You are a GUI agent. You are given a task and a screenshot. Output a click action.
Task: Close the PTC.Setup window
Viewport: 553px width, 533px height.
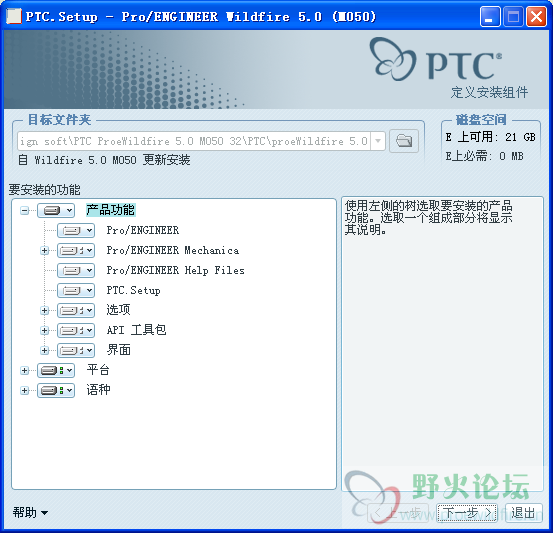536,17
